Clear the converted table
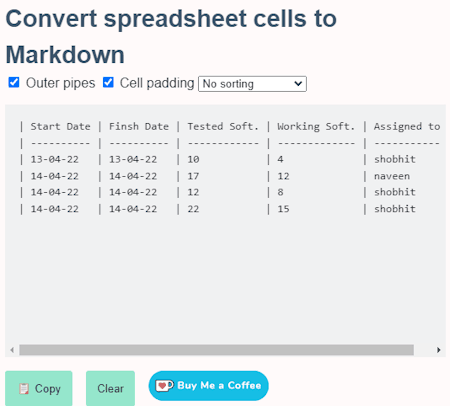This screenshot has height=406, width=450. (110, 388)
